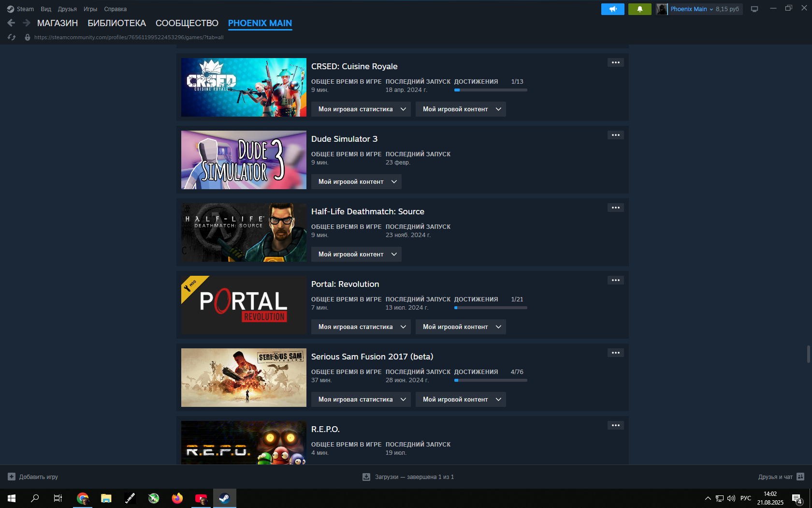Click Serious Sam's 4/76 achievements progress bar

pos(491,380)
